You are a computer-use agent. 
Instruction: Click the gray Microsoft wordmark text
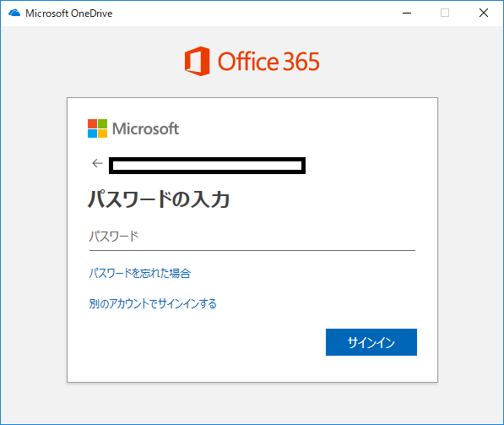[x=145, y=128]
